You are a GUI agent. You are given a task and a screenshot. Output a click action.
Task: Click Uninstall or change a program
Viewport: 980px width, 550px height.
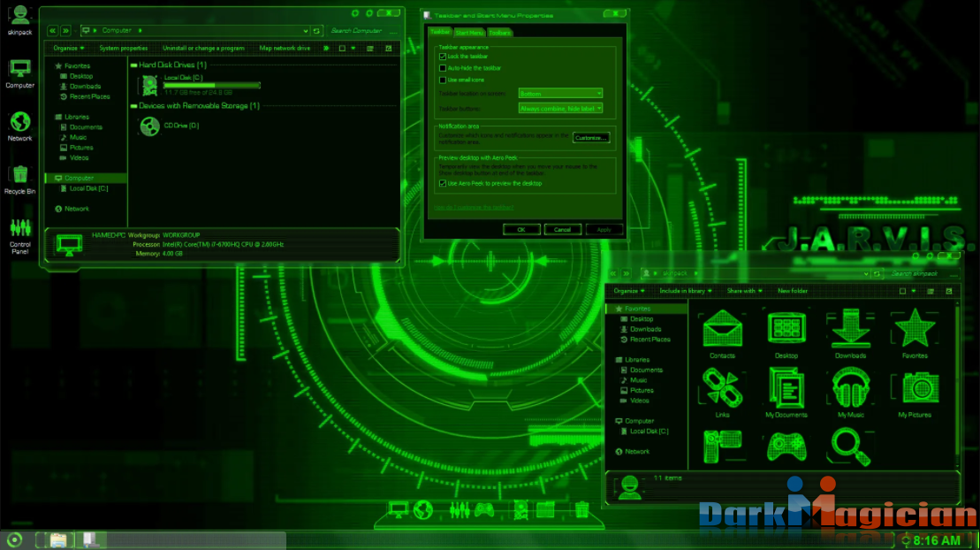[204, 48]
